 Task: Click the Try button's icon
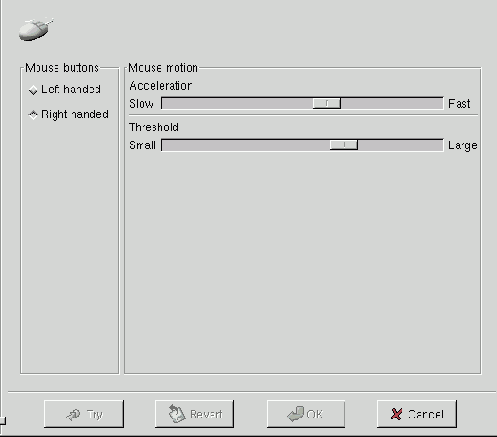(x=73, y=415)
